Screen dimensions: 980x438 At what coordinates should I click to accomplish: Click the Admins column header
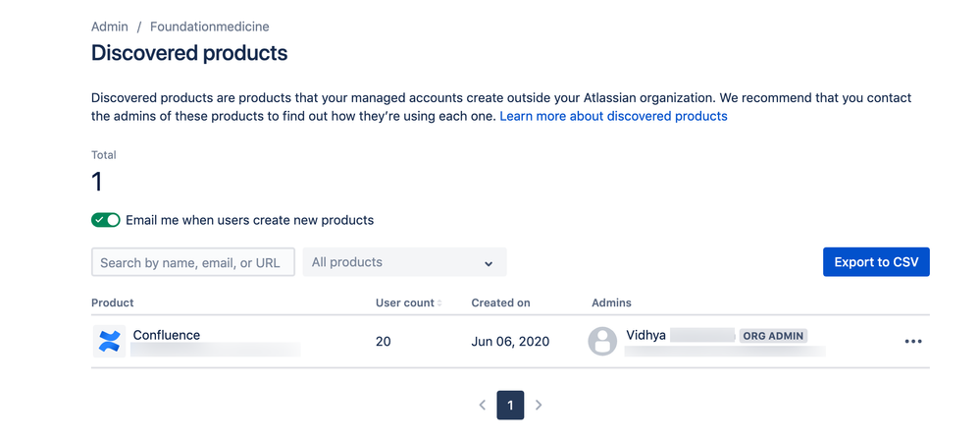click(x=611, y=302)
